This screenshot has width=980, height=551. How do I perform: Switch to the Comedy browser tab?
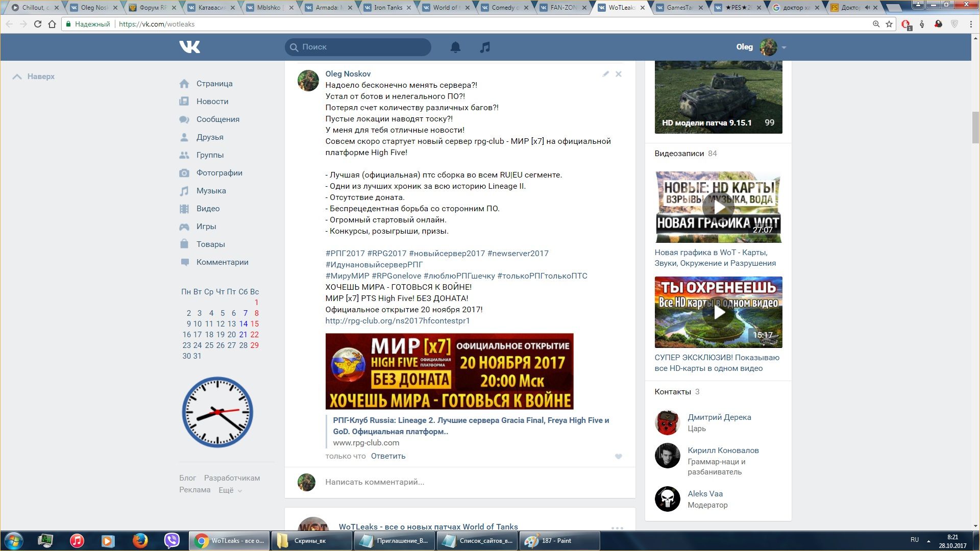(503, 8)
